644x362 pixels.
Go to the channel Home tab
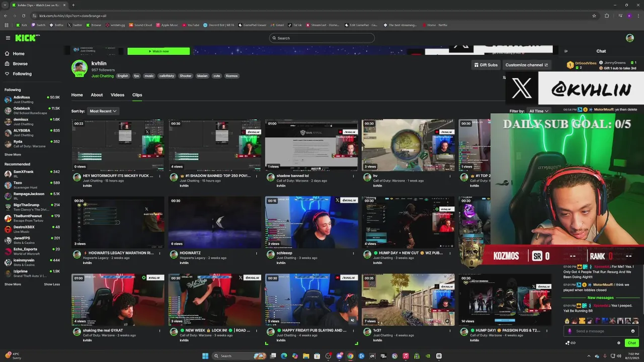pos(77,95)
